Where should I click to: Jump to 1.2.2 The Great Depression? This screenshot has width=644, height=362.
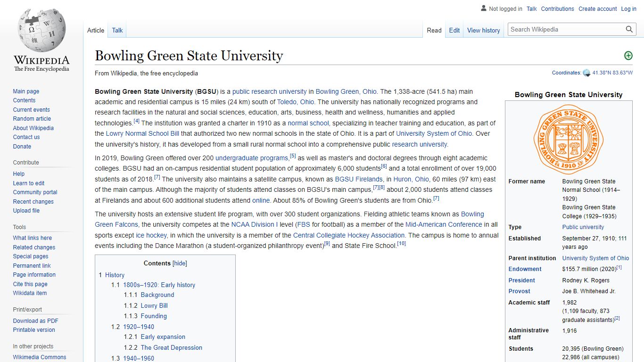[171, 347]
